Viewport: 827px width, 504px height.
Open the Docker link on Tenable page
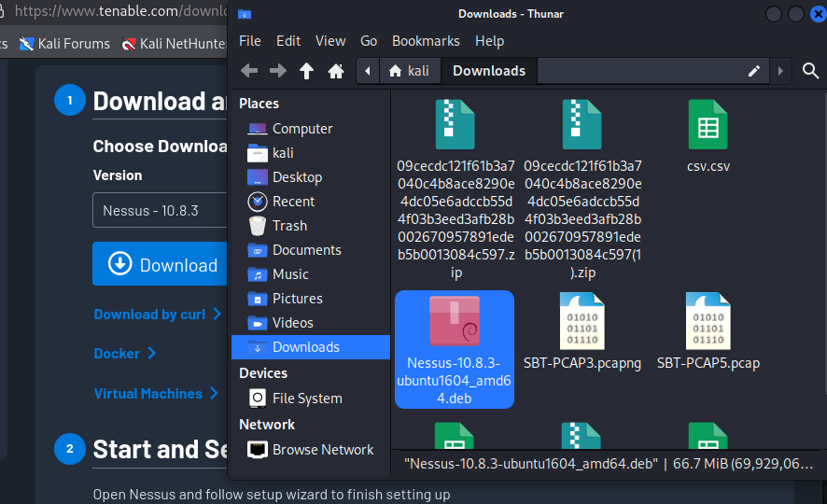tap(124, 353)
